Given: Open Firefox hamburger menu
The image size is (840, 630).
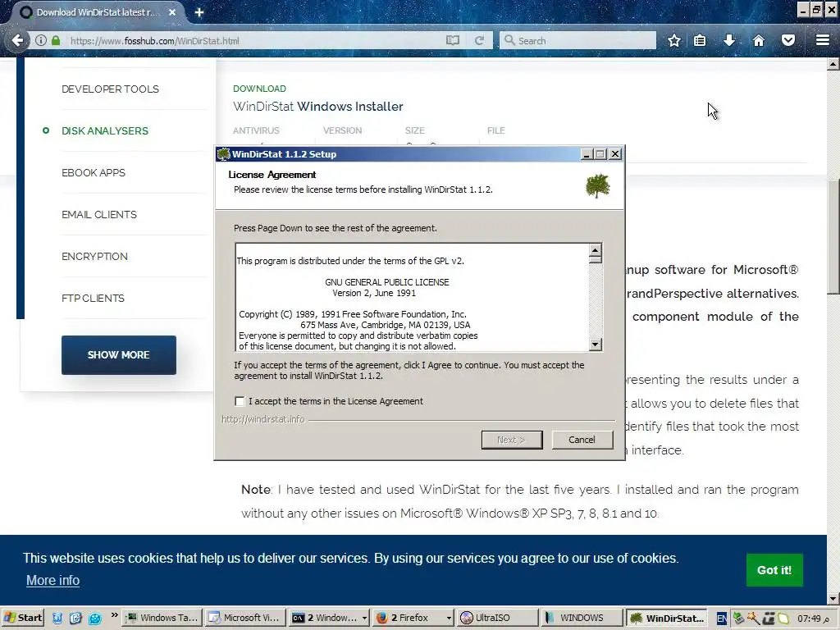Looking at the screenshot, I should point(822,40).
